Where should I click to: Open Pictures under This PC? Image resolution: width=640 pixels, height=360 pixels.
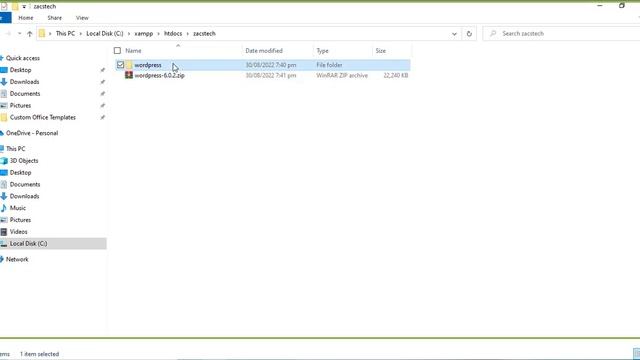point(20,220)
